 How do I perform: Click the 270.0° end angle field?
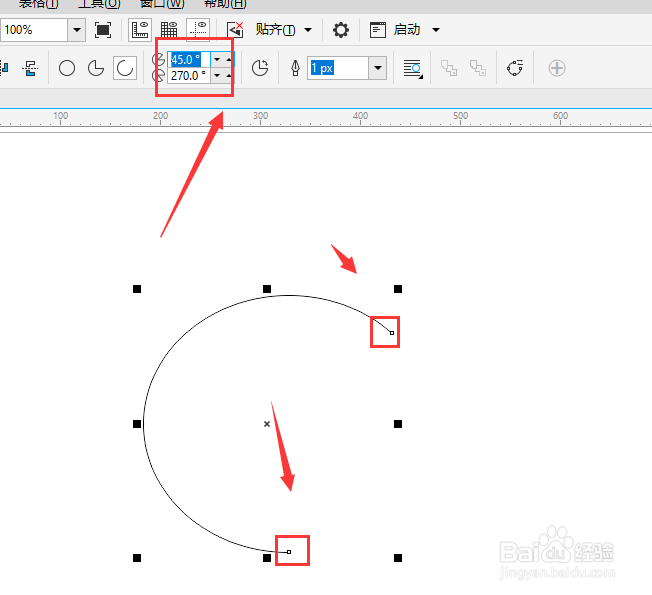(189, 76)
